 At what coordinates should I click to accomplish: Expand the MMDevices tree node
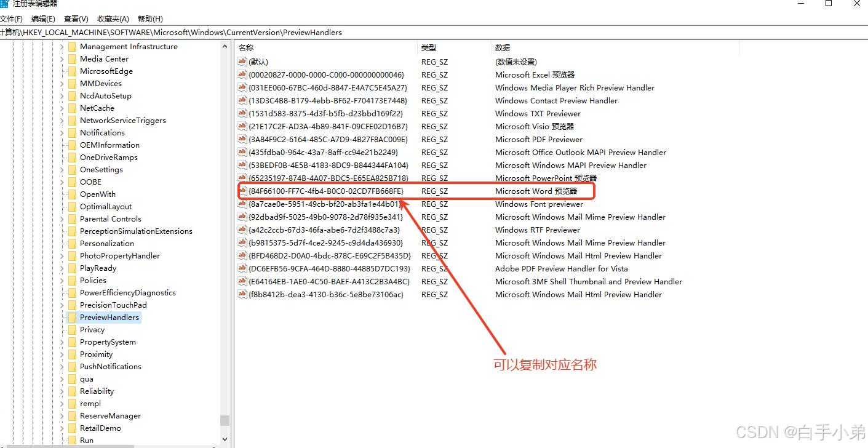point(62,84)
